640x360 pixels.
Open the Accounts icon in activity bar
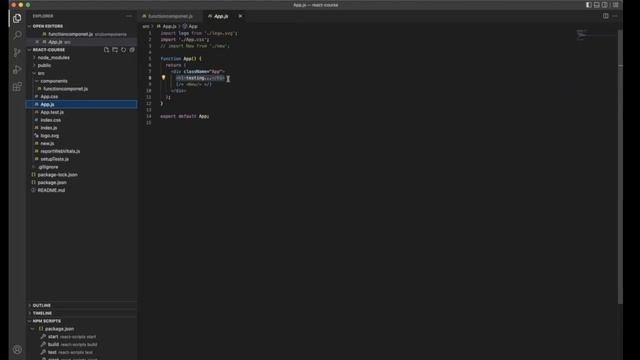[x=17, y=349]
